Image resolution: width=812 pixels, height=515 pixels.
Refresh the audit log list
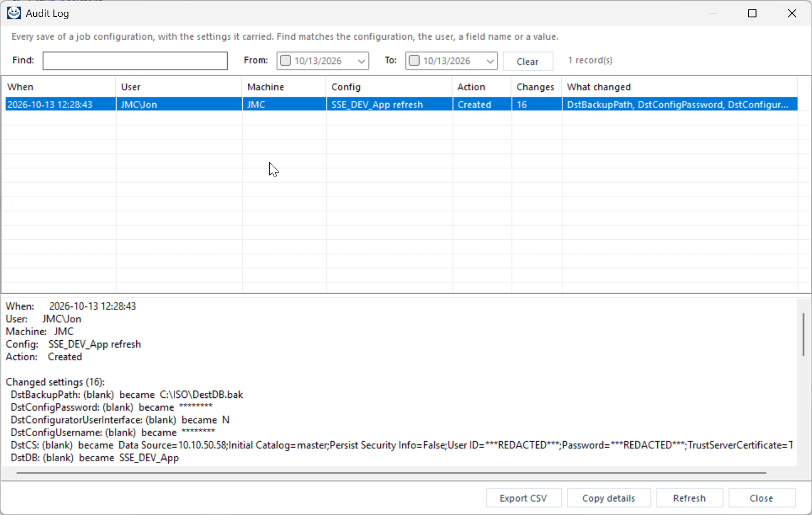click(689, 498)
